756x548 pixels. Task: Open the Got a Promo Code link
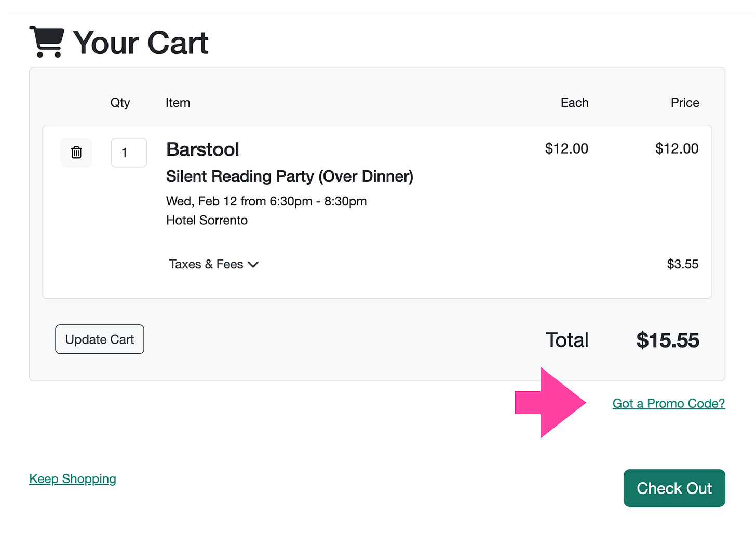(669, 403)
